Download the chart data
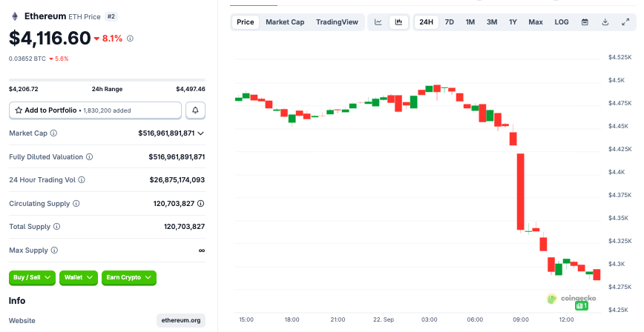Screen dimensions: 644x332 pyautogui.click(x=605, y=22)
